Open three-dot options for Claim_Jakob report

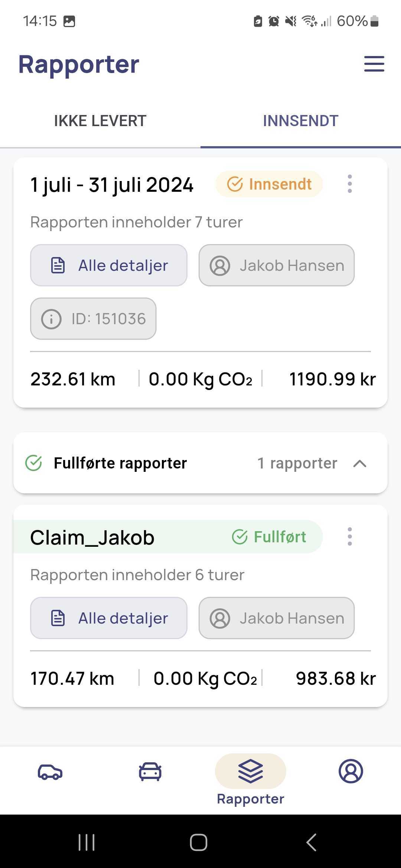point(349,536)
